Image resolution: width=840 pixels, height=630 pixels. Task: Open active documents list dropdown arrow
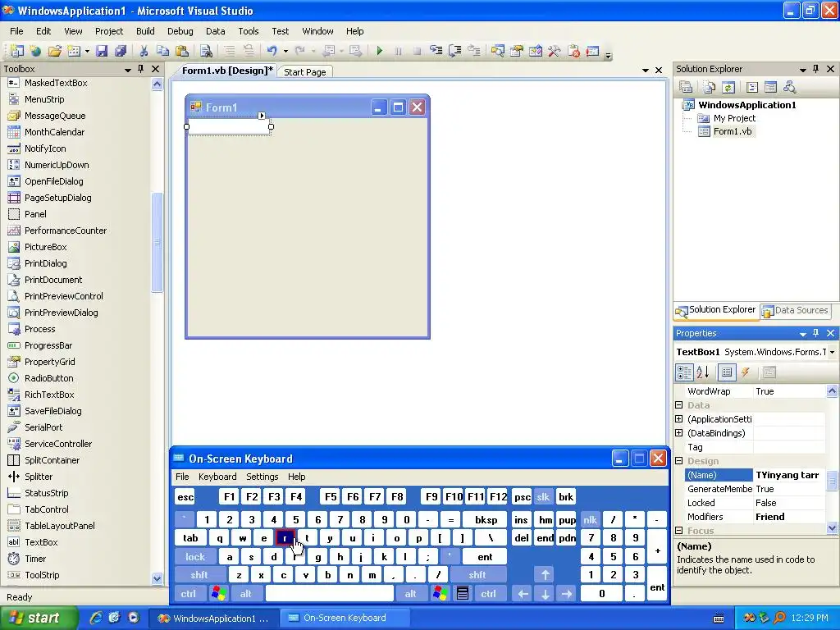(645, 71)
